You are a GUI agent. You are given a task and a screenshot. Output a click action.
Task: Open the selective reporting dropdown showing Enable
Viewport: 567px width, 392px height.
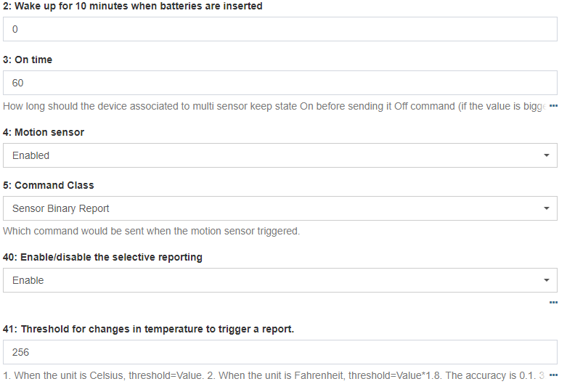pos(280,280)
